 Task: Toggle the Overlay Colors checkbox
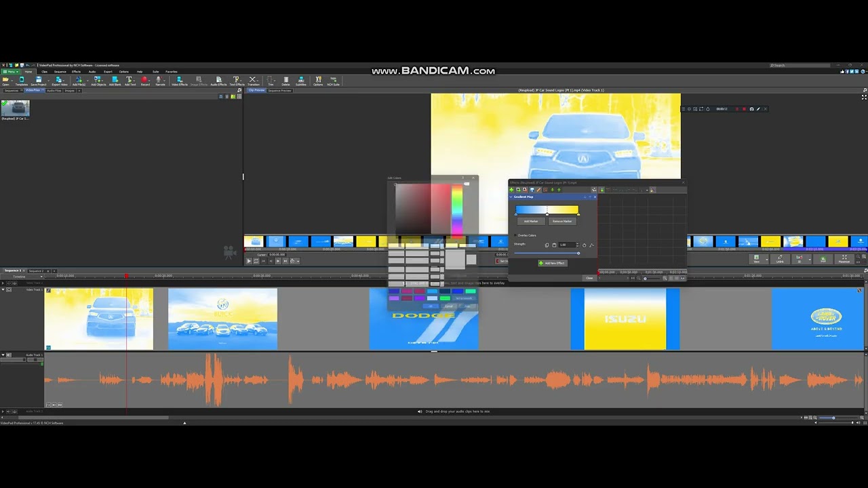(x=515, y=235)
